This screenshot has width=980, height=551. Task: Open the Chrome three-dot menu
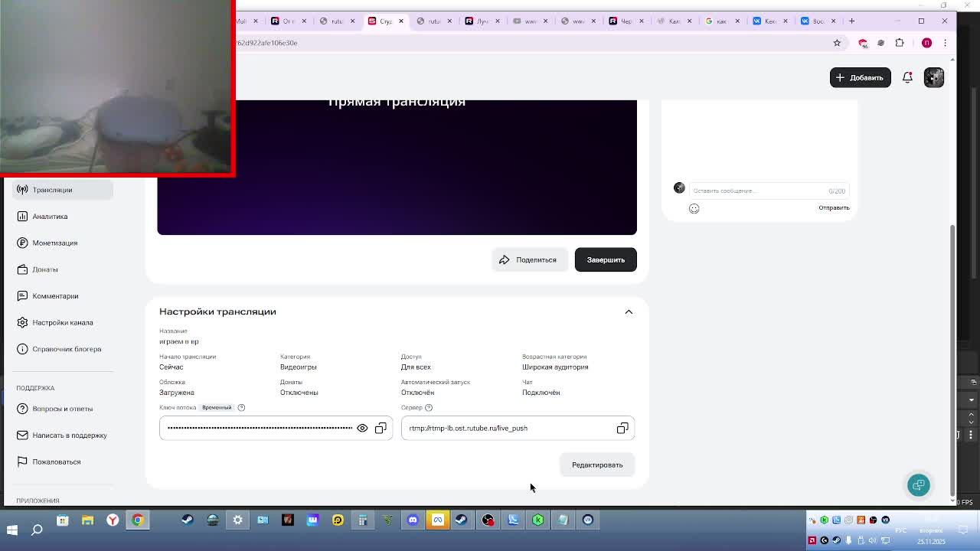[945, 43]
